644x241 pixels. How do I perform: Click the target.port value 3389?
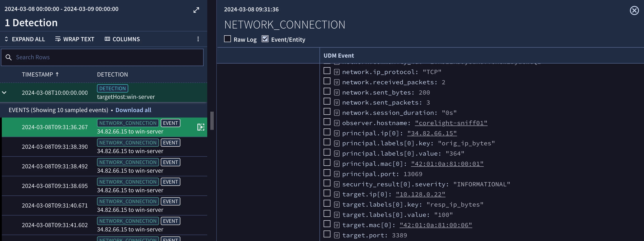click(399, 235)
